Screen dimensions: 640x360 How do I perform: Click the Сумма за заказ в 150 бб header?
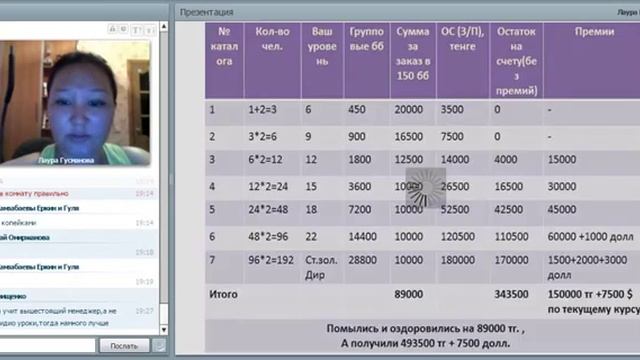(x=413, y=53)
